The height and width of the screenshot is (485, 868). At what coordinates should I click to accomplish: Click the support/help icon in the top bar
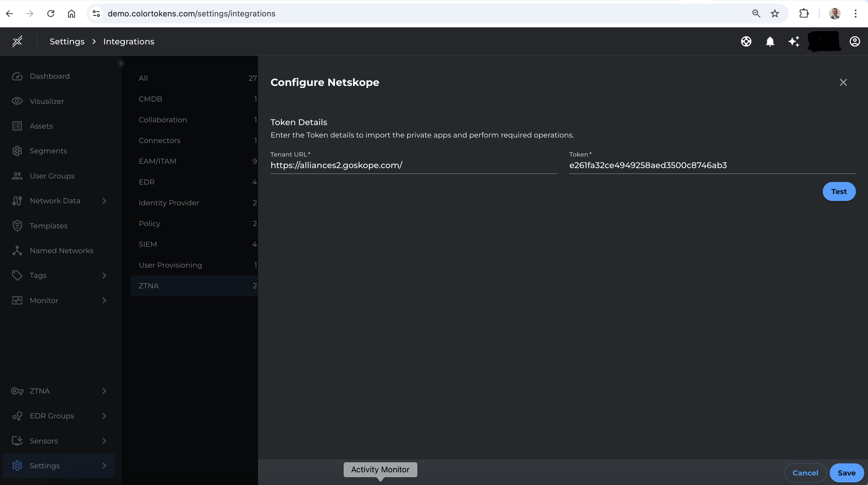pos(746,41)
